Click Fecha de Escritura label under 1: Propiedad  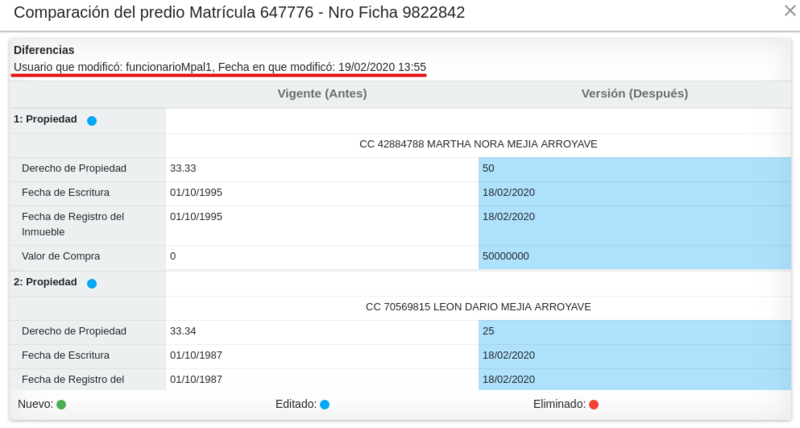coord(65,192)
